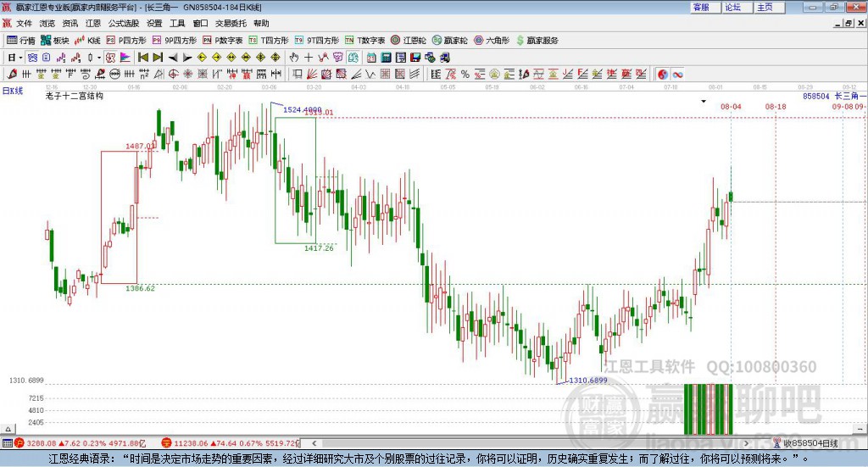Click the 1386.62 price label
This screenshot has height=467, width=868.
coord(140,288)
